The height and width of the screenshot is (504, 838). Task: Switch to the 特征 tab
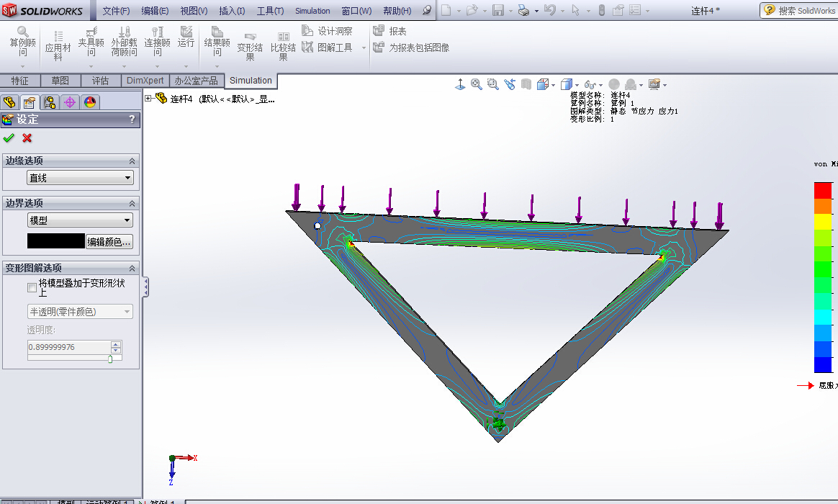coord(19,81)
